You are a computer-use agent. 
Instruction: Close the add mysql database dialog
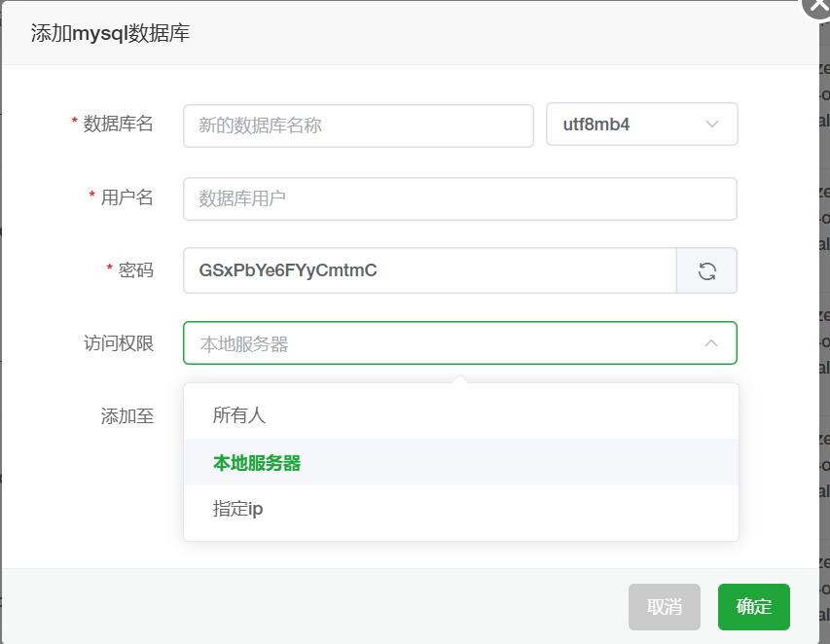coord(817,7)
